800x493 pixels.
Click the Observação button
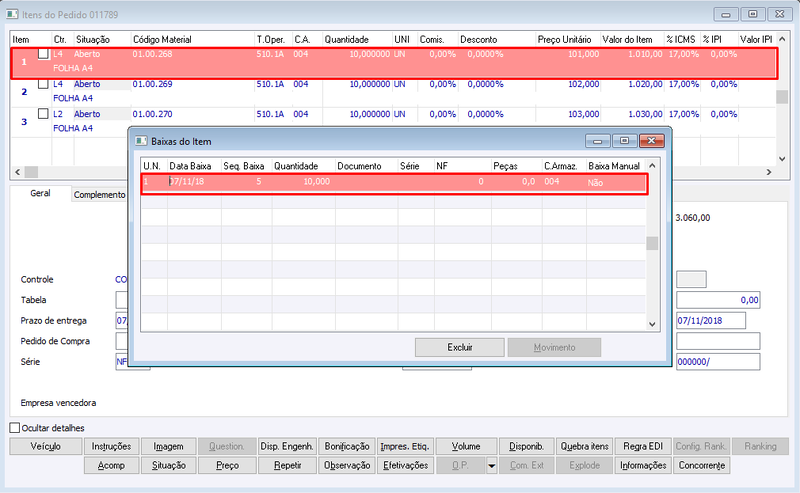click(x=347, y=465)
